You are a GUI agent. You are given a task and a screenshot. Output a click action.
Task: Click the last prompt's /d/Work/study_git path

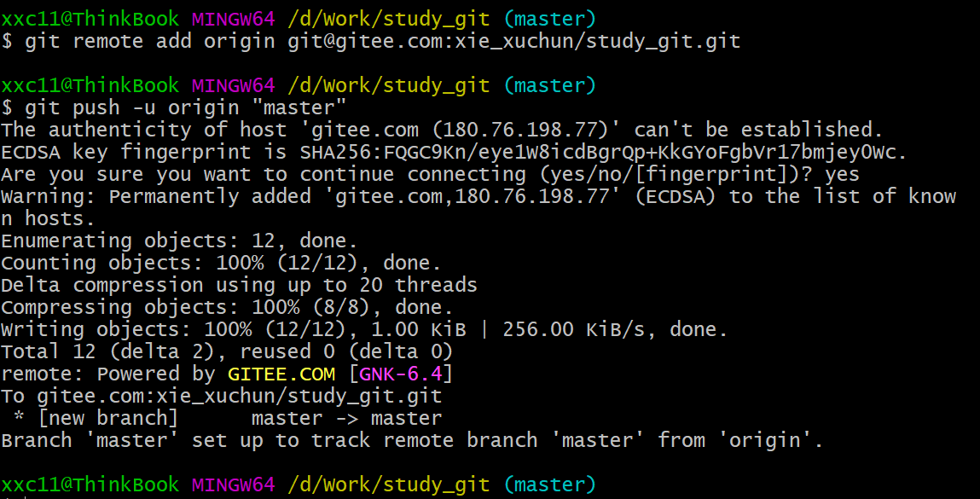click(388, 485)
